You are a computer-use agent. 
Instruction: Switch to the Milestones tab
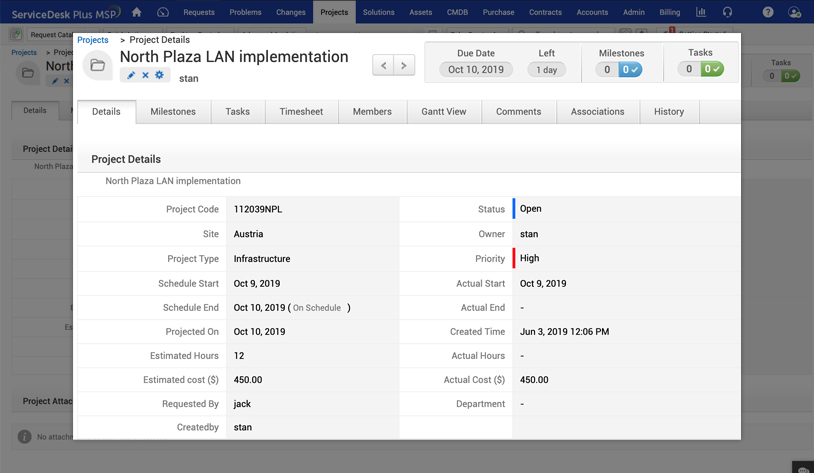[x=173, y=112]
